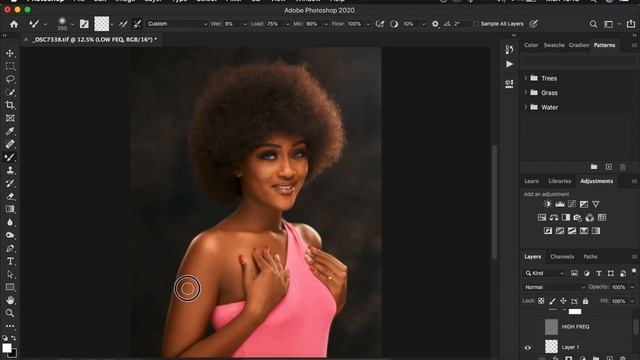Switch to the Channels tab

pos(562,257)
